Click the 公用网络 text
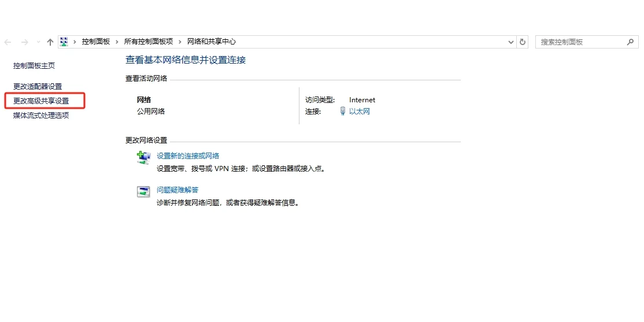644x322 pixels. pyautogui.click(x=151, y=112)
